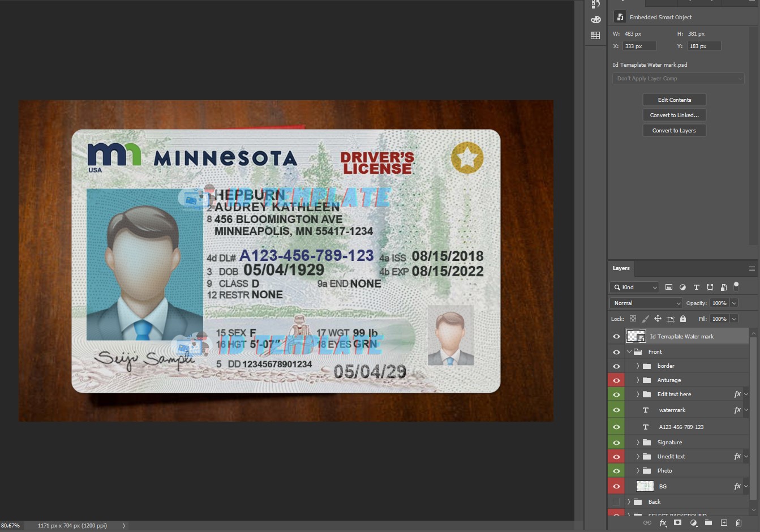
Task: Delete the selected layer with trash icon
Action: 738,523
